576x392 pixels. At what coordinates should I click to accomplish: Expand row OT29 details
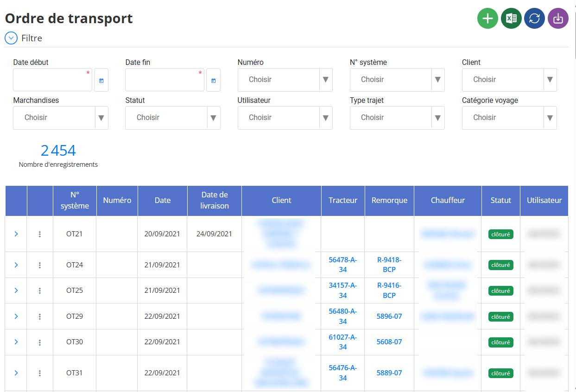[x=16, y=316]
